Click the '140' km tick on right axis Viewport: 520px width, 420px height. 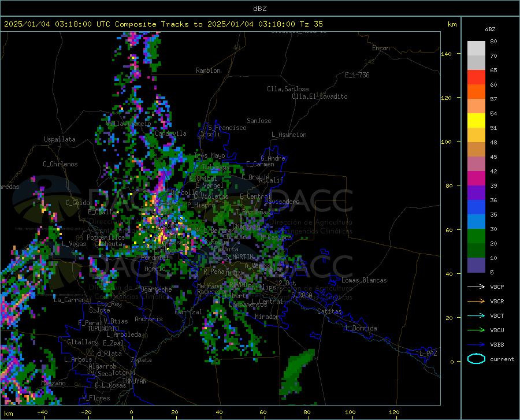click(x=446, y=54)
